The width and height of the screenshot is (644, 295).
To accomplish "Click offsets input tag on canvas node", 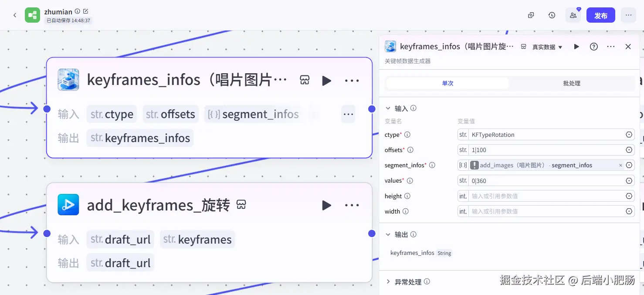I will 170,114.
